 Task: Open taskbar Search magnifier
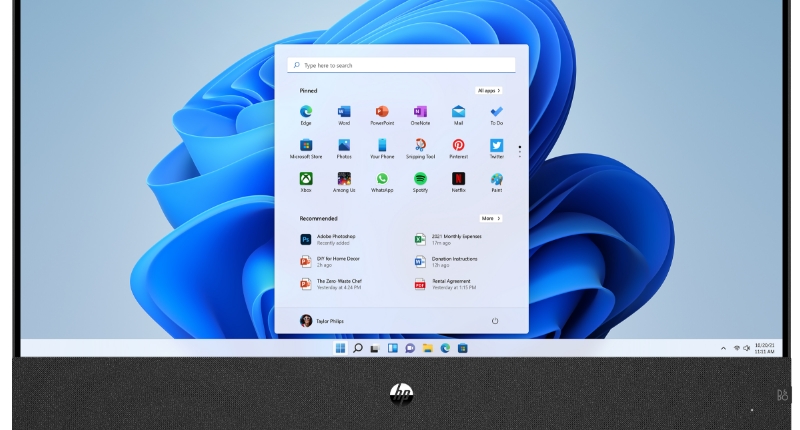pyautogui.click(x=358, y=348)
